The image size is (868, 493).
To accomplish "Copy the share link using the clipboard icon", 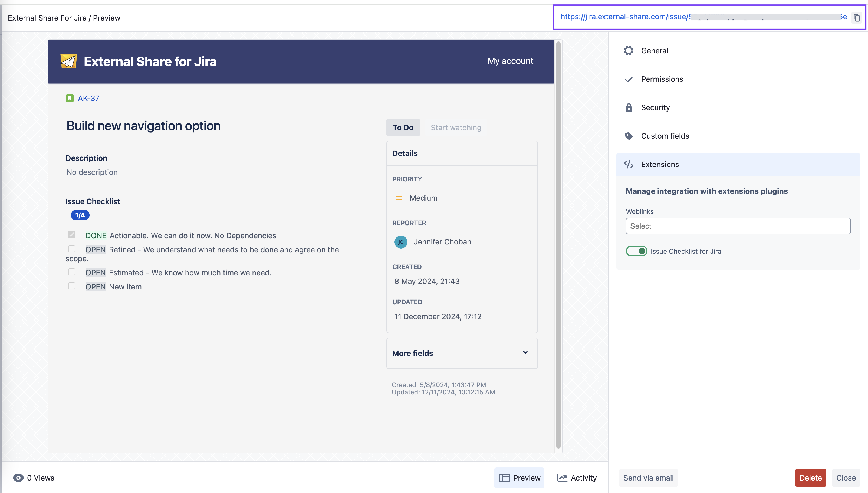I will coord(856,18).
